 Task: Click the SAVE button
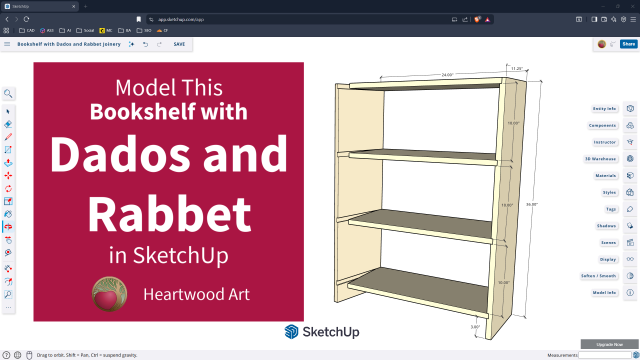point(179,44)
